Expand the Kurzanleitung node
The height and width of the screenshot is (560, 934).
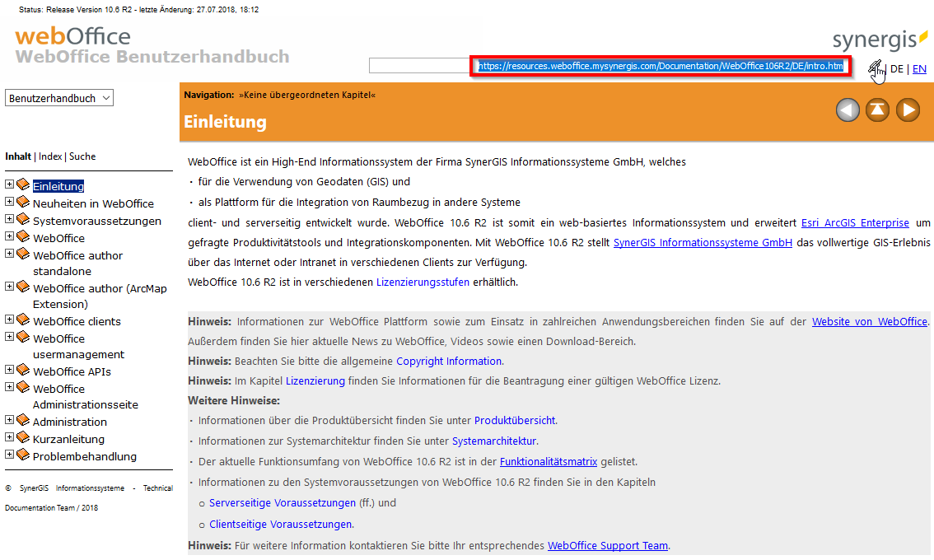pyautogui.click(x=10, y=436)
